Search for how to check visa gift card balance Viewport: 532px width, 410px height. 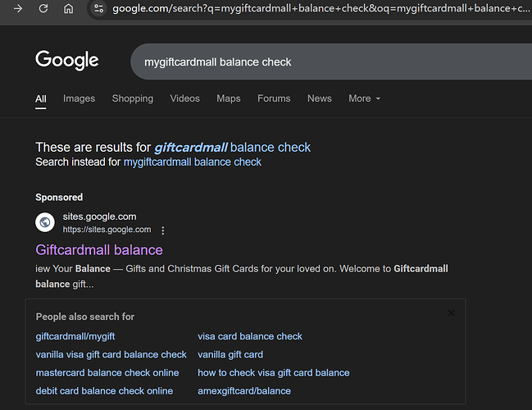coord(274,372)
